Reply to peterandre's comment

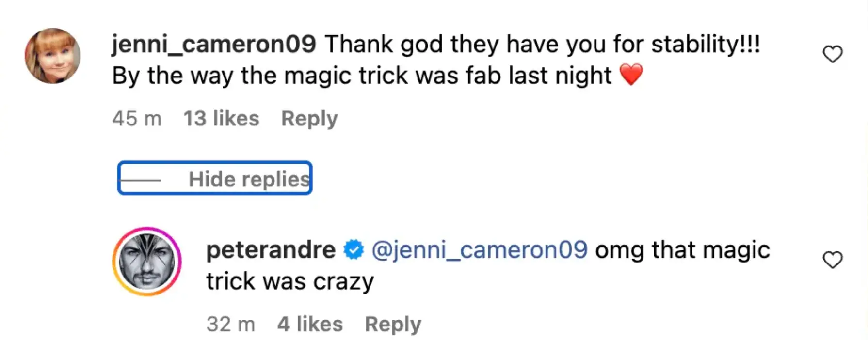(x=393, y=324)
